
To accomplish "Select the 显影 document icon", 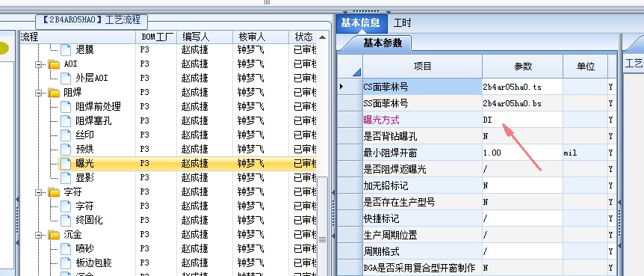I will [66, 178].
